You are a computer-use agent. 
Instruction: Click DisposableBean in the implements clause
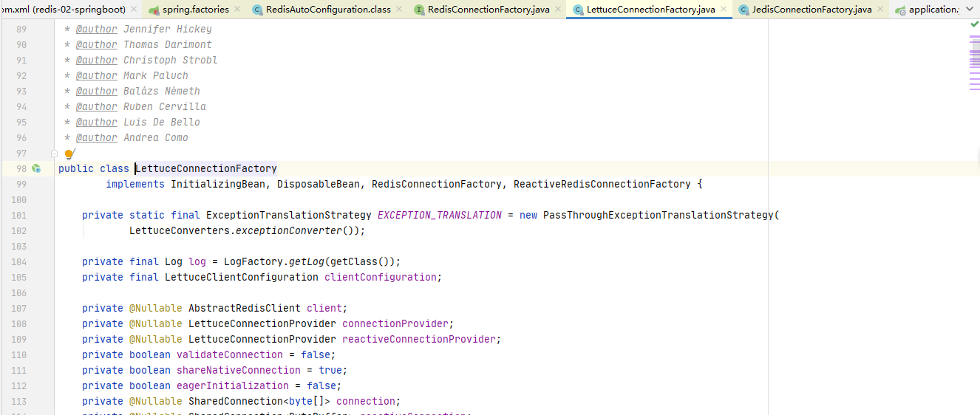tap(319, 184)
